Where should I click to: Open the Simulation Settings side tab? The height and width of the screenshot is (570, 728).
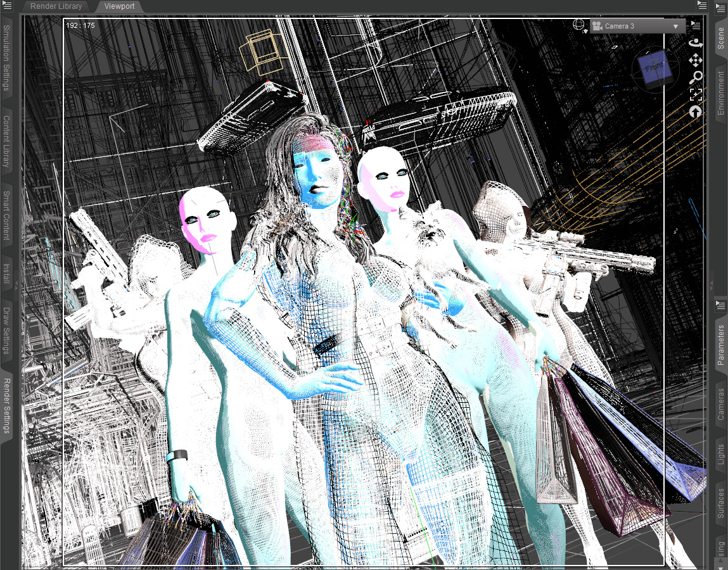click(6, 58)
